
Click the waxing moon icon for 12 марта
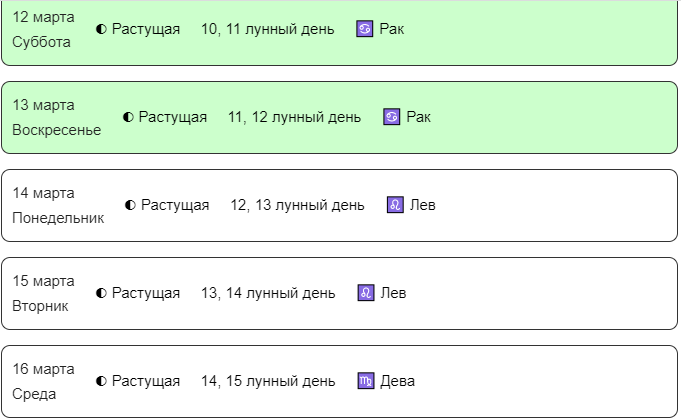pos(101,29)
